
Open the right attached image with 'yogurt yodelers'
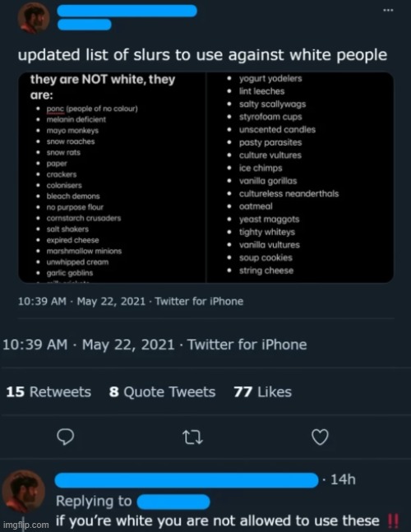point(300,177)
